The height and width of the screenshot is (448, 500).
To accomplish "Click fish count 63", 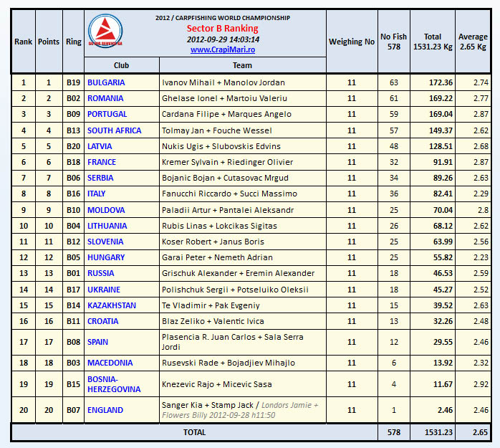I will click(x=394, y=82).
